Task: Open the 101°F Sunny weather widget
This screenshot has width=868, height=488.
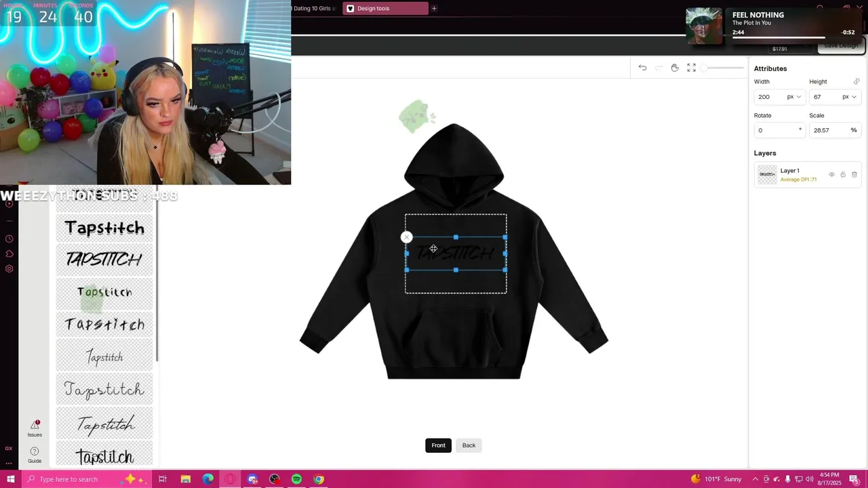Action: point(717,479)
